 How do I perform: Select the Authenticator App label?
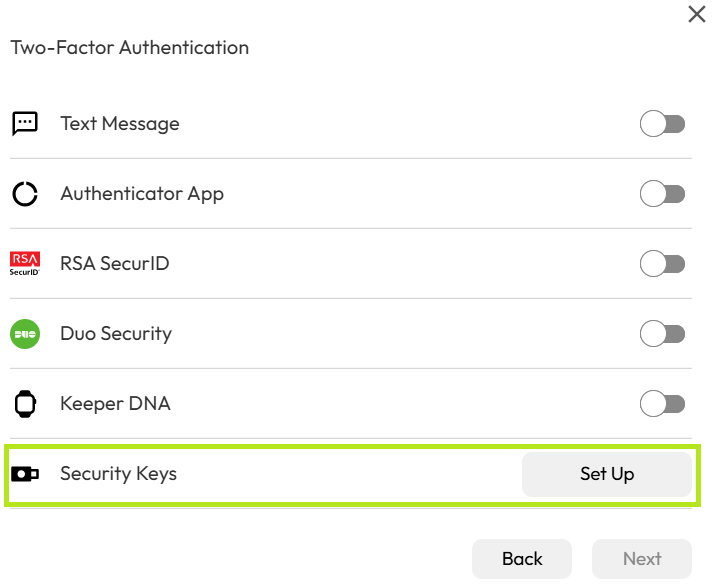point(142,194)
